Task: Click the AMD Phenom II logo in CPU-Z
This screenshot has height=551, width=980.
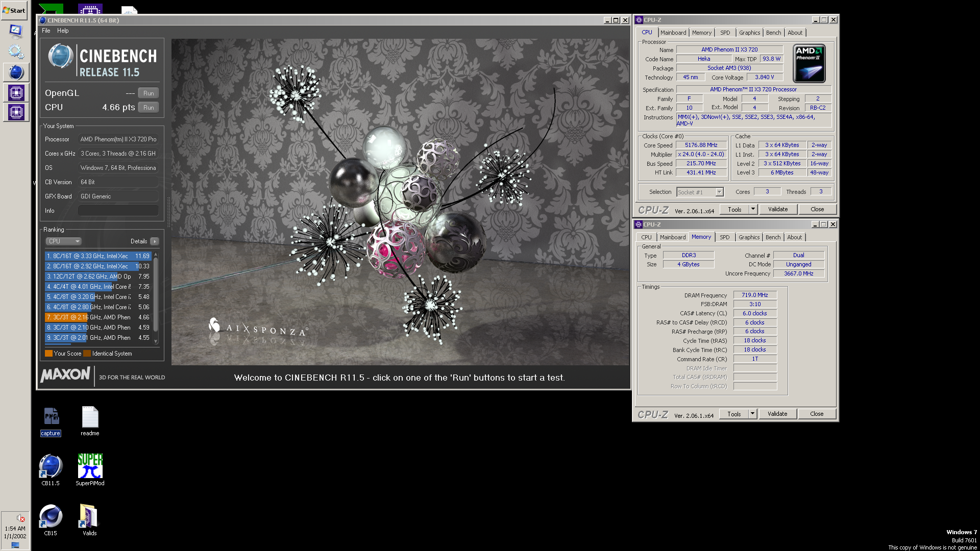Action: coord(810,64)
